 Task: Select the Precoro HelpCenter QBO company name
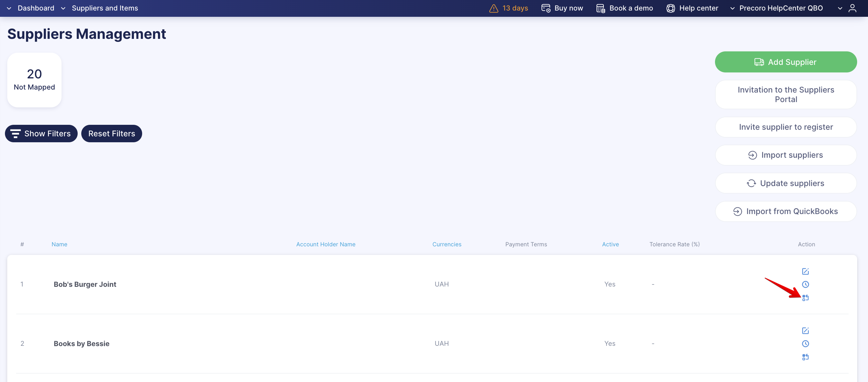[x=781, y=8]
